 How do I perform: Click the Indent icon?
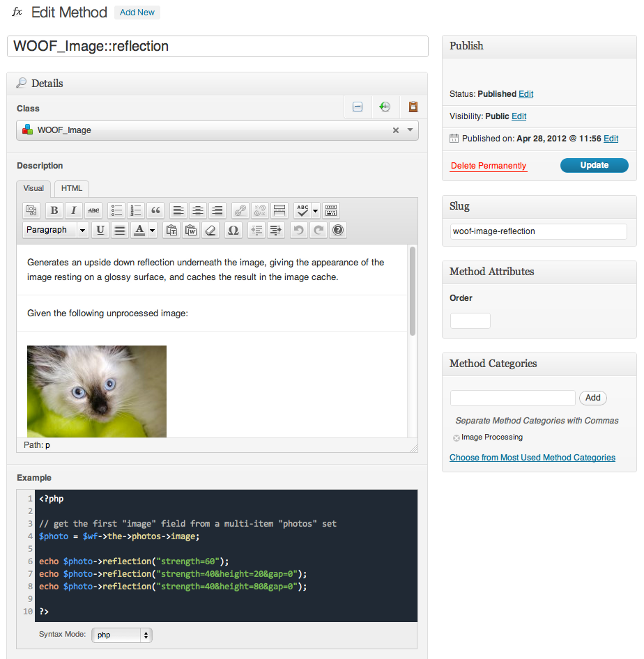point(276,230)
